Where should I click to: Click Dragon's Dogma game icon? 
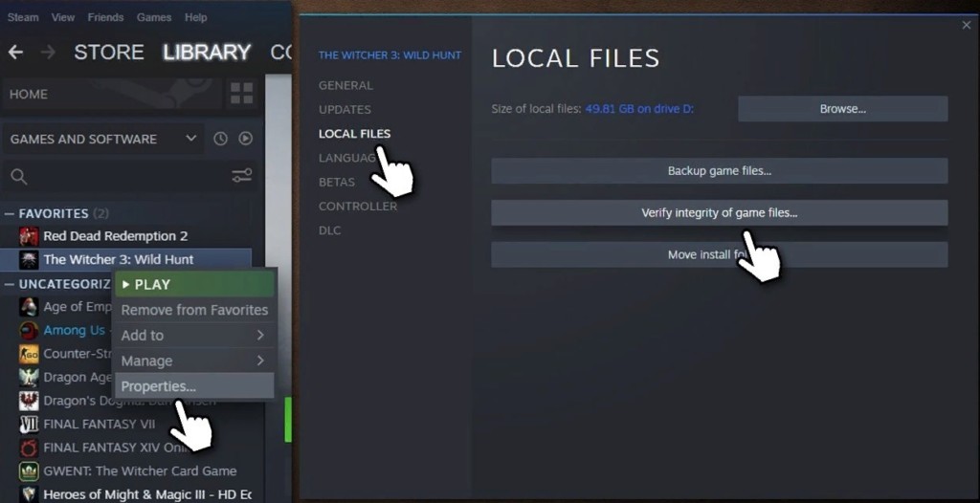click(x=29, y=401)
